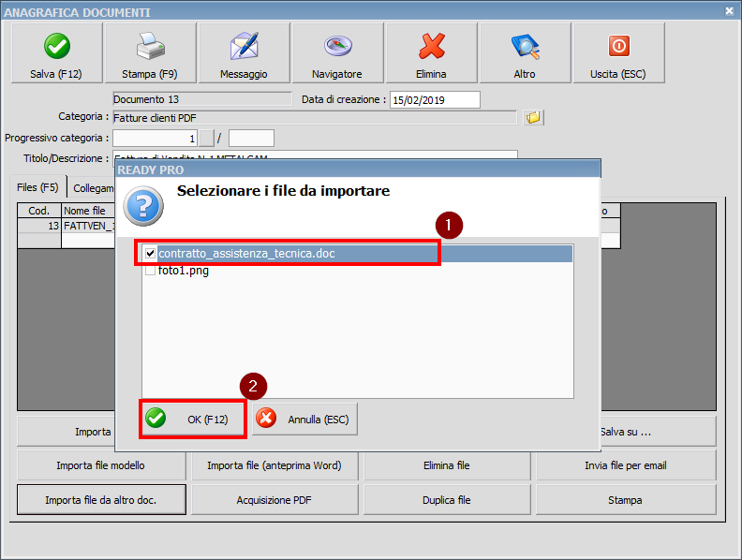Click Importa file da altro doc. button
Image resolution: width=742 pixels, height=560 pixels.
pos(101,500)
